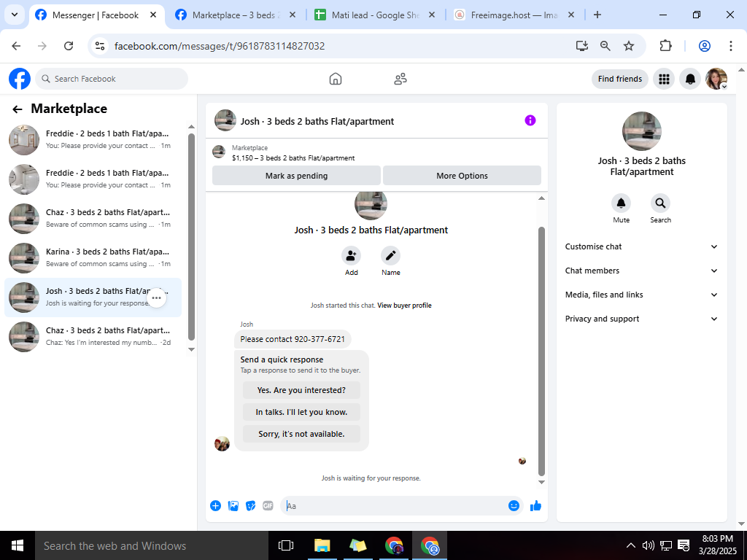Viewport: 747px width, 560px height.
Task: Click the Name edit pencil icon
Action: click(391, 256)
